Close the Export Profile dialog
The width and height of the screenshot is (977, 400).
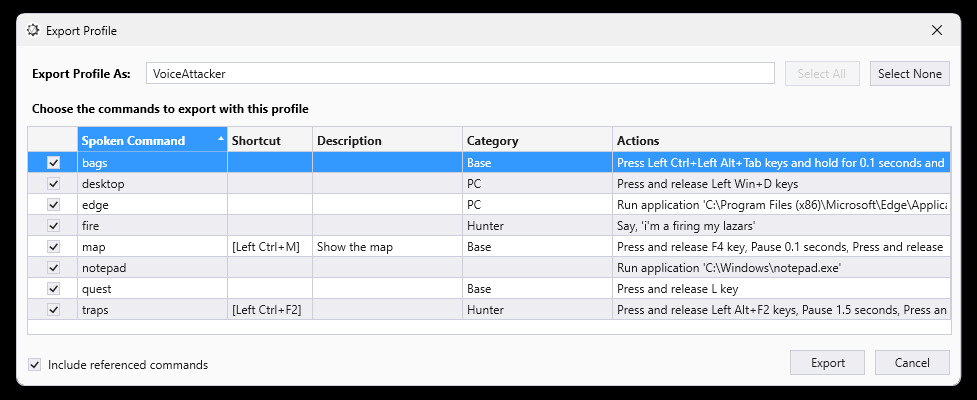937,30
